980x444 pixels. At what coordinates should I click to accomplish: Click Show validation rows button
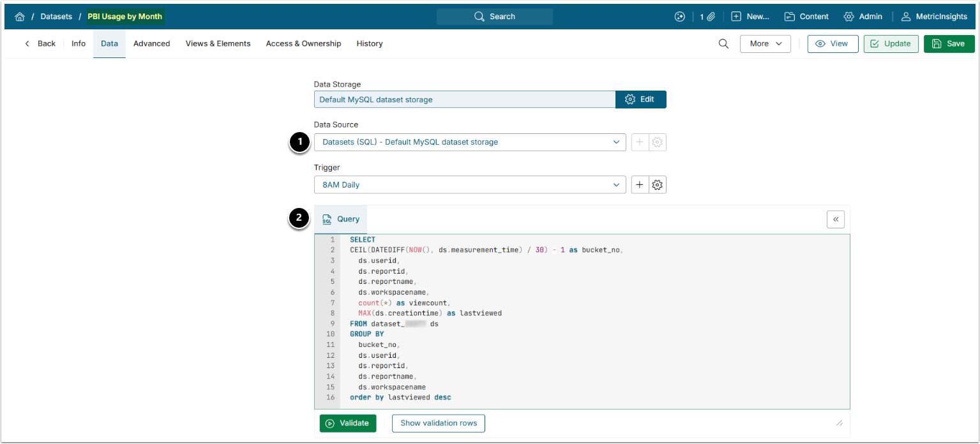pos(438,424)
